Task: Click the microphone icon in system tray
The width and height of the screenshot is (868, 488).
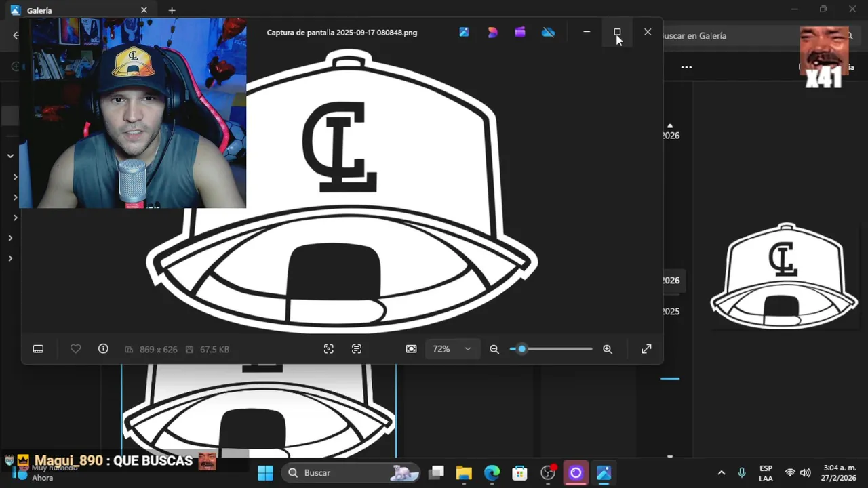Action: click(x=742, y=472)
